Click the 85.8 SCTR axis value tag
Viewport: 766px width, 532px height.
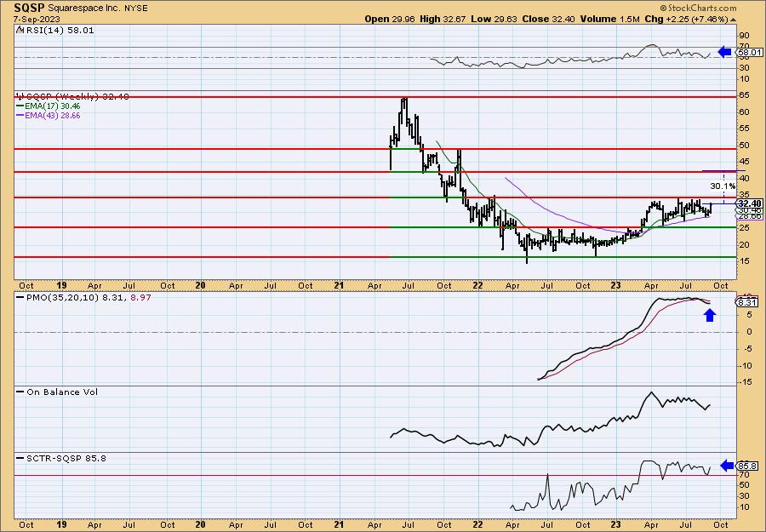(x=748, y=466)
